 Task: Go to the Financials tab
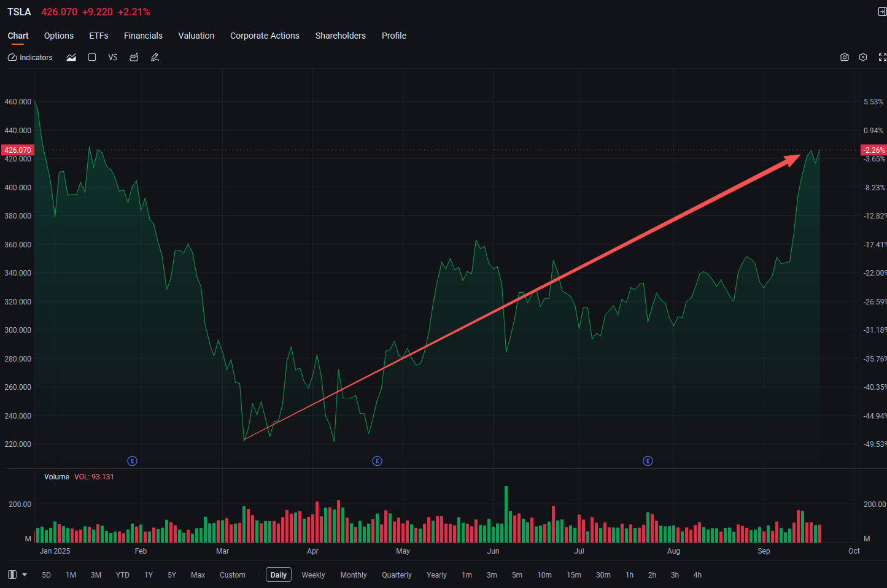pos(143,36)
